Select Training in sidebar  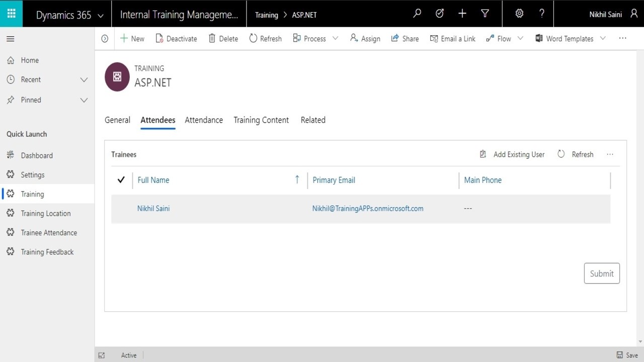click(47, 194)
